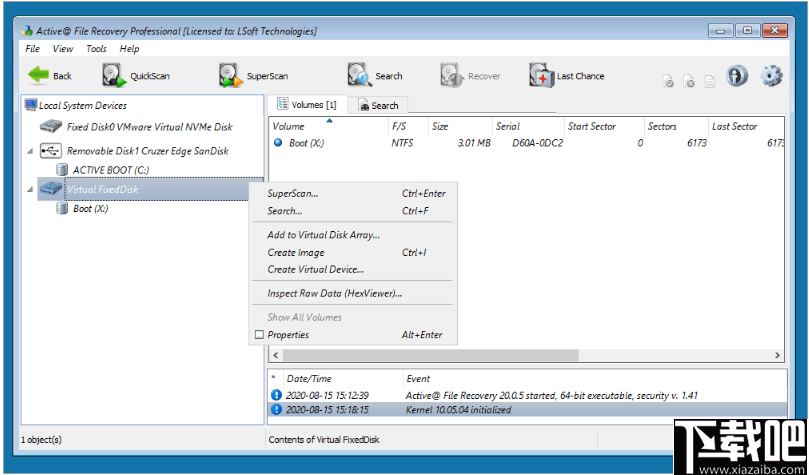Select ACTIVE BOOT (C:) in tree
809x475 pixels.
click(x=111, y=170)
